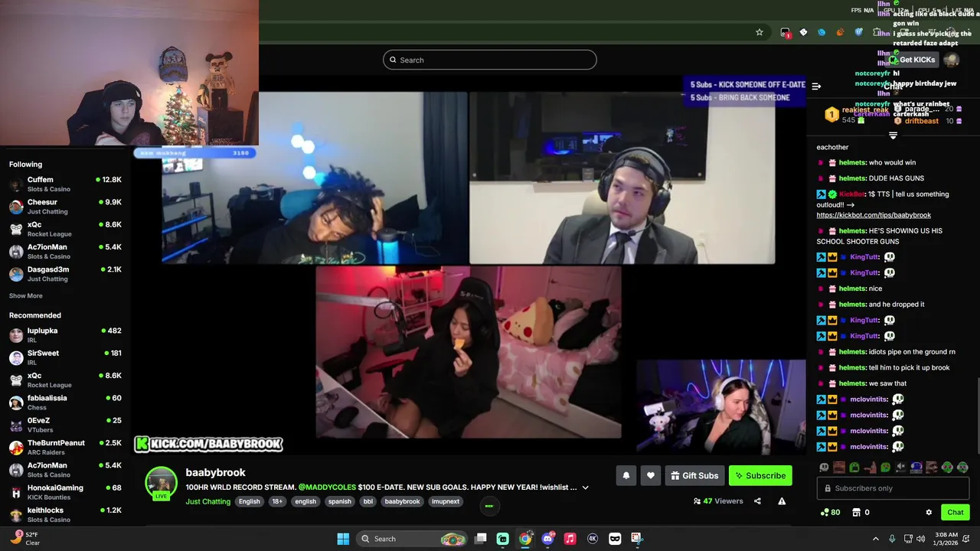The height and width of the screenshot is (551, 980).
Task: Report the stream via warning triangle icon
Action: [x=782, y=501]
